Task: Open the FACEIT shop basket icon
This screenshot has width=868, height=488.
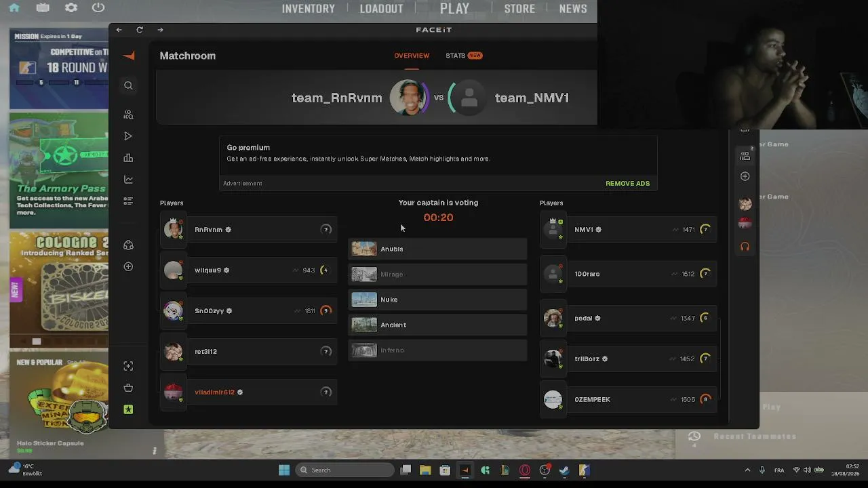Action: [x=128, y=388]
